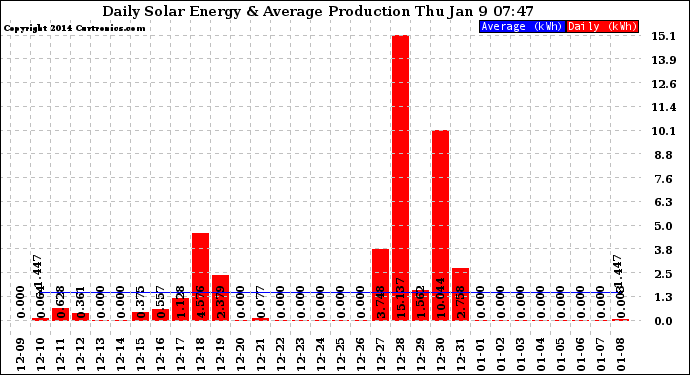The height and width of the screenshot is (375, 690).
Task: Click the 12-28 date label
Action: click(401, 355)
